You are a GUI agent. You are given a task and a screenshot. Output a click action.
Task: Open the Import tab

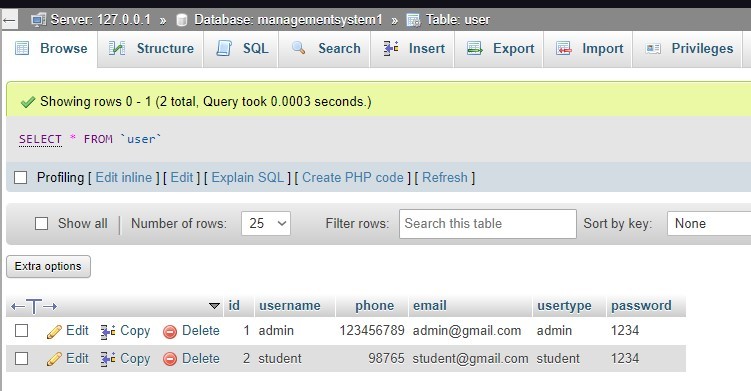(589, 48)
